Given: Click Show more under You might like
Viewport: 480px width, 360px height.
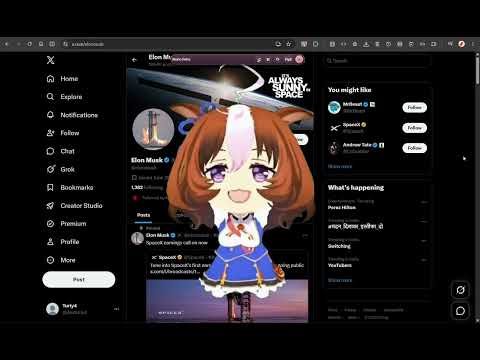Looking at the screenshot, I should (x=340, y=166).
